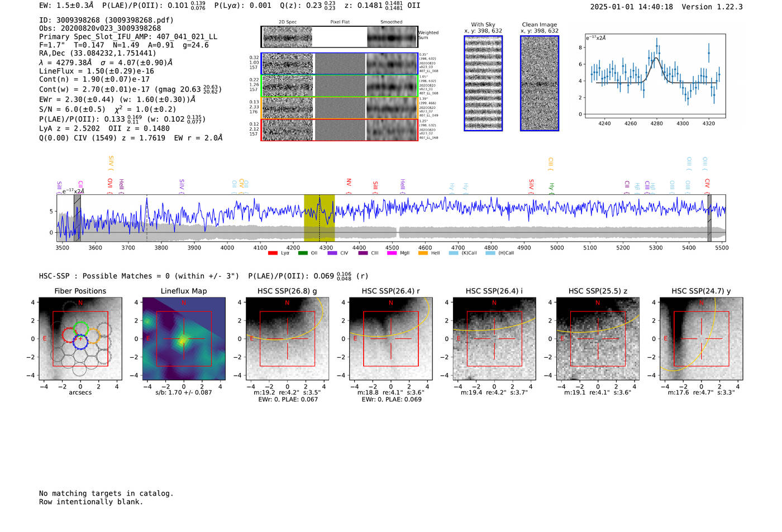Image resolution: width=782 pixels, height=532 pixels.
Task: Click the With Sky cutout image
Action: (483, 83)
